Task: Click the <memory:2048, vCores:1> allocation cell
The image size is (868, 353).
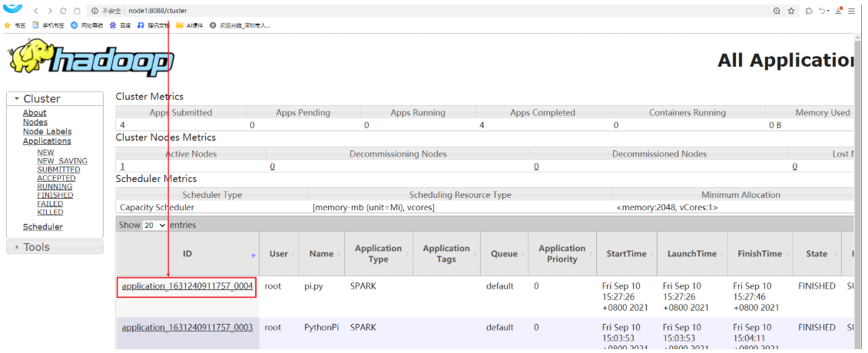Action: [x=667, y=207]
